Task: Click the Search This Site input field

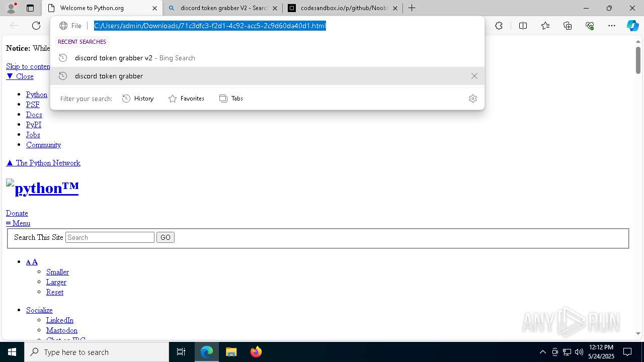Action: point(110,237)
